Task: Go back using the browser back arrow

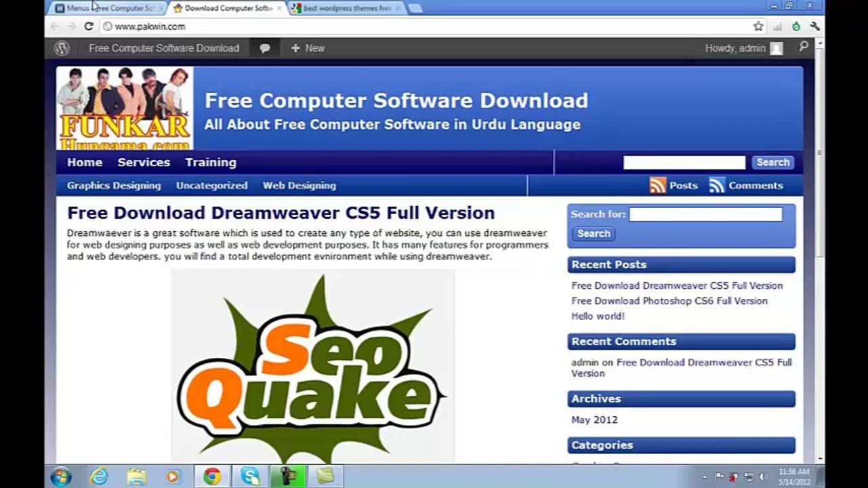Action: (x=55, y=26)
